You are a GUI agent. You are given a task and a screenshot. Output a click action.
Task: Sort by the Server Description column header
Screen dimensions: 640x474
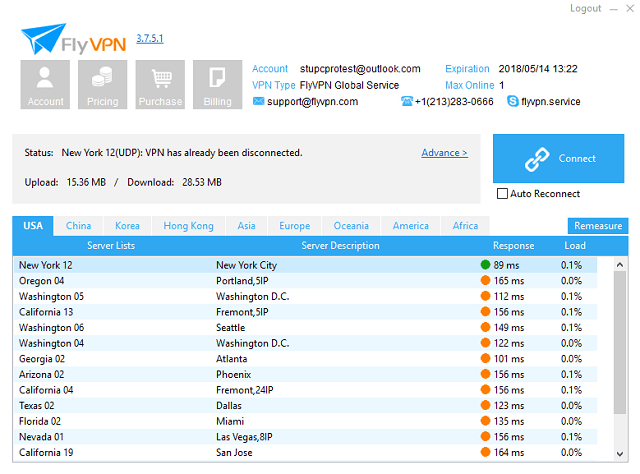click(x=340, y=245)
